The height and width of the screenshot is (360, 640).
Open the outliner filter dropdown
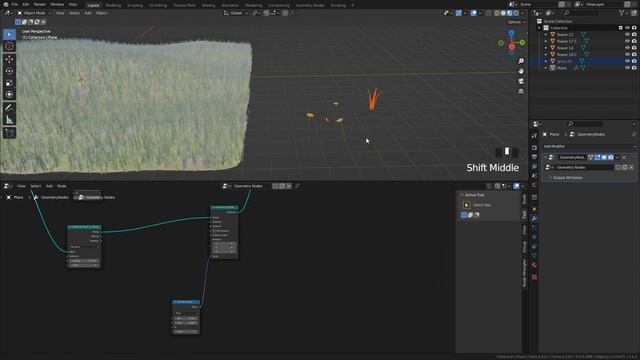click(623, 13)
